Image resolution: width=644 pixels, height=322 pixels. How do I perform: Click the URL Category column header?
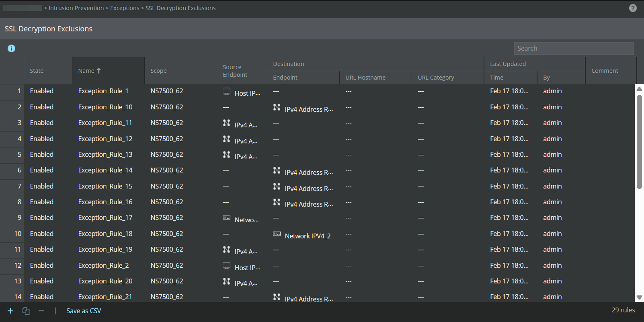pyautogui.click(x=448, y=78)
